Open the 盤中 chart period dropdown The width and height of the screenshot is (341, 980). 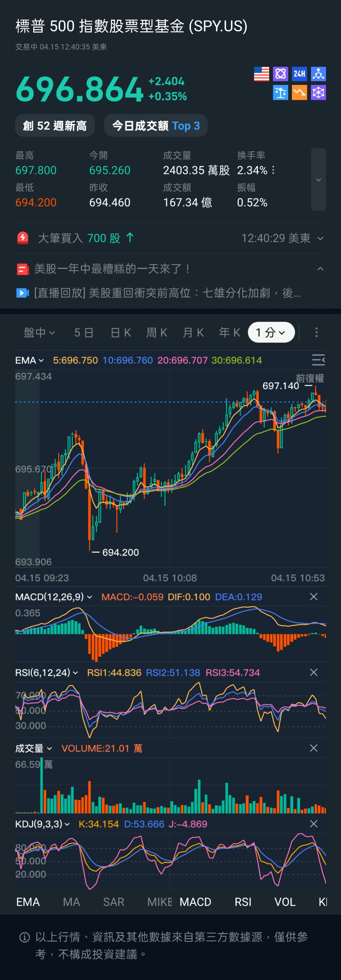tap(39, 332)
